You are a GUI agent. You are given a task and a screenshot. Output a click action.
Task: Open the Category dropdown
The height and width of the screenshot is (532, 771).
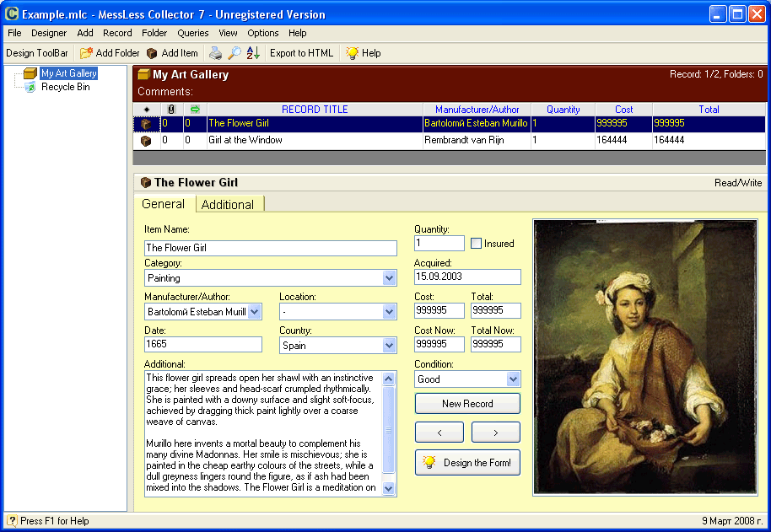(x=390, y=278)
